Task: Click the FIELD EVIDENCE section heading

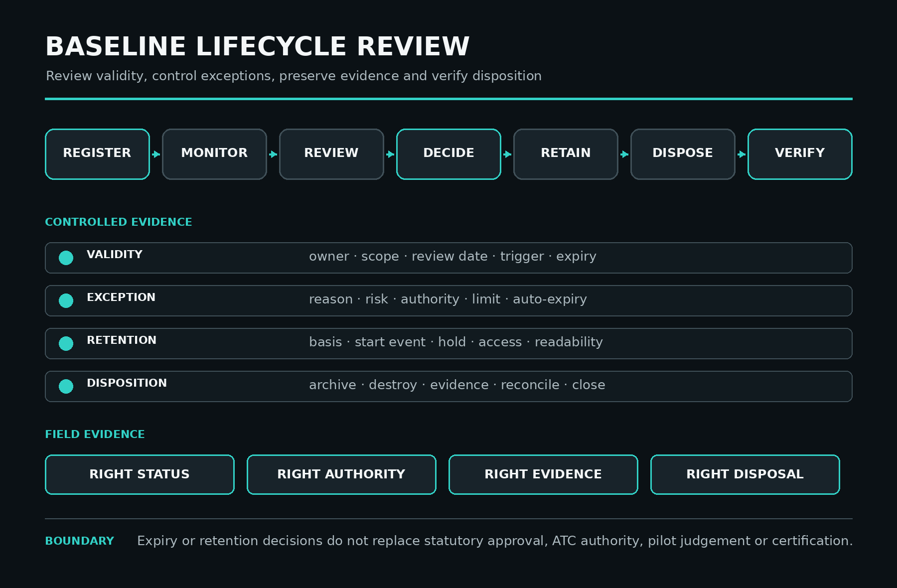Action: [x=95, y=435]
